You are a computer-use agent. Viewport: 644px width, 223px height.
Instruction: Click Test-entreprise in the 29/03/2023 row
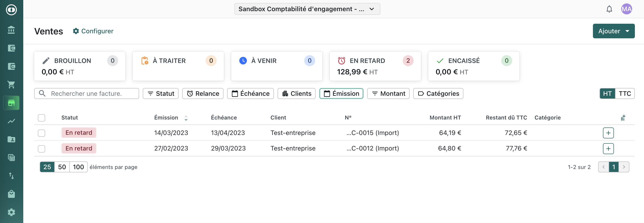click(293, 148)
